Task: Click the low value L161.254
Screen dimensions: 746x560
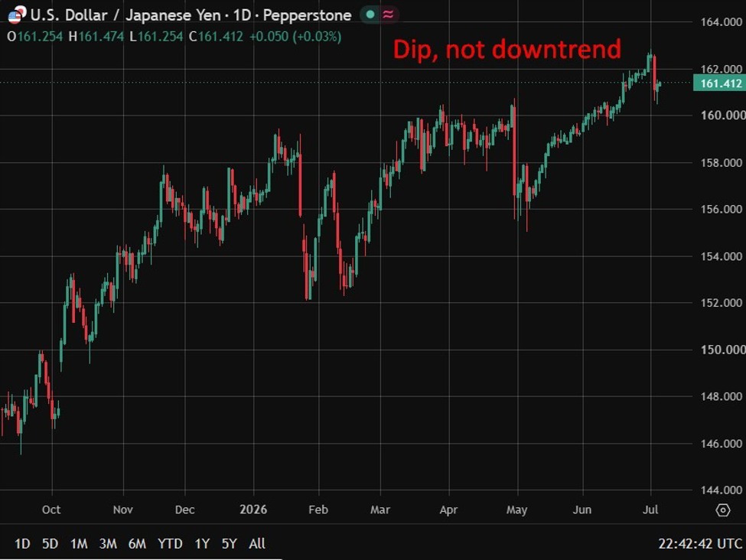Action: click(156, 37)
